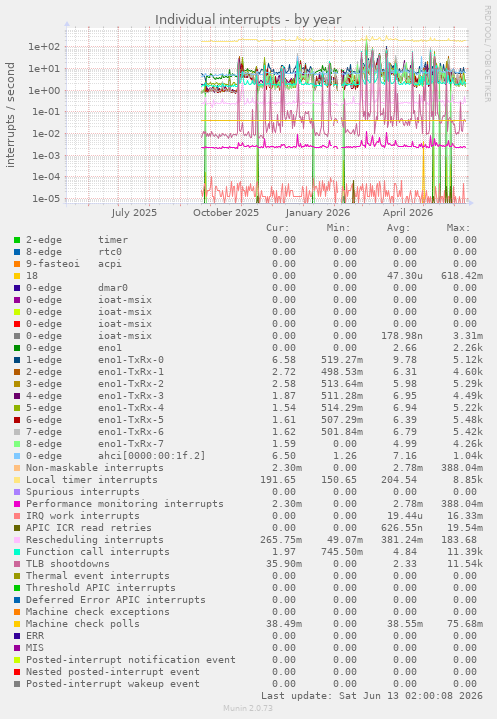Viewport: 497px width, 719px height.
Task: Click the graph title Individual interrupts - by year
Action: tap(248, 20)
